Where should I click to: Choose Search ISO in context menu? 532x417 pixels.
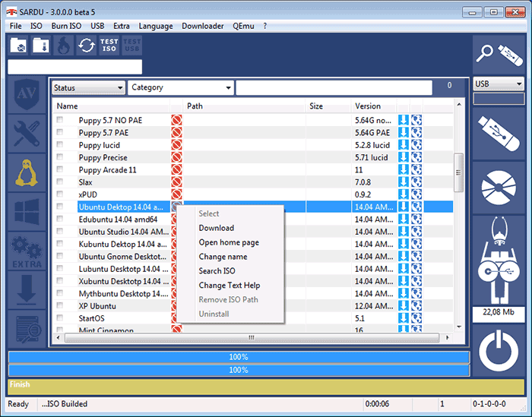230,271
